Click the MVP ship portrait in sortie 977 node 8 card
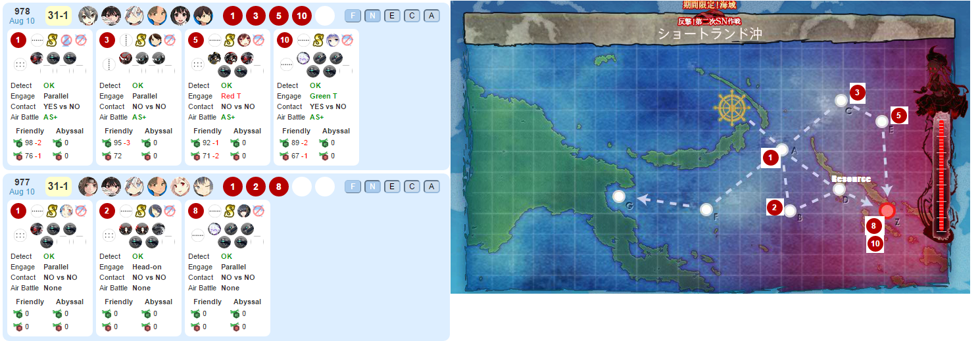This screenshot has width=980, height=341. pos(244,212)
